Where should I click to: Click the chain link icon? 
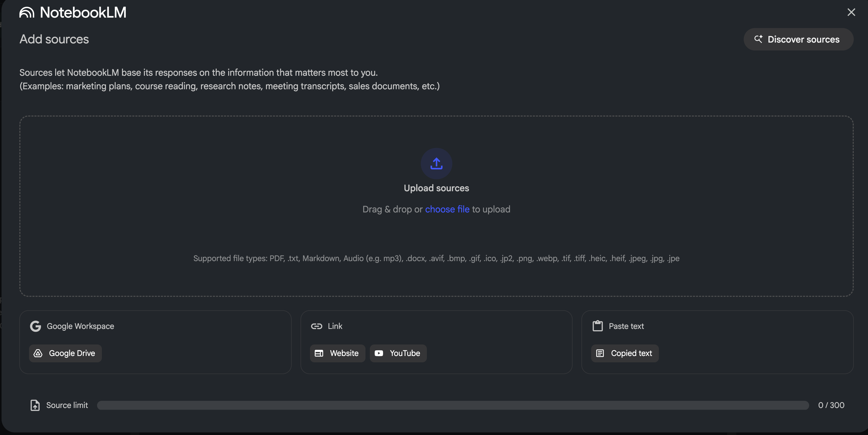coord(316,326)
